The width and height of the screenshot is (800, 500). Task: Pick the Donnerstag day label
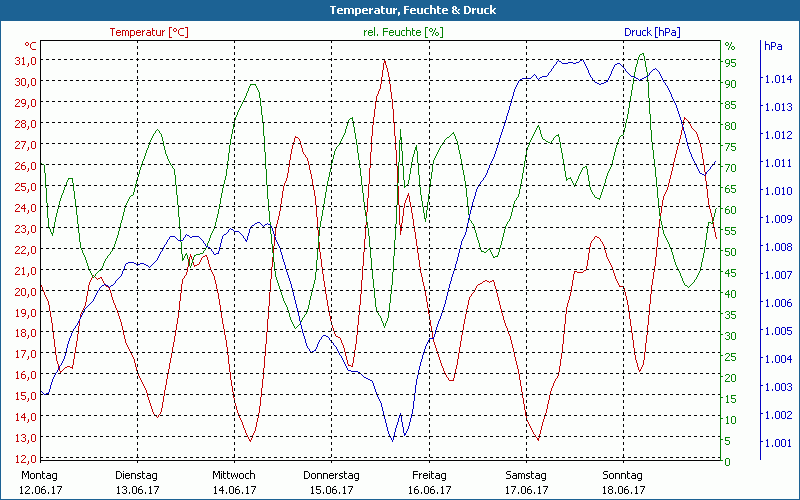(x=331, y=475)
